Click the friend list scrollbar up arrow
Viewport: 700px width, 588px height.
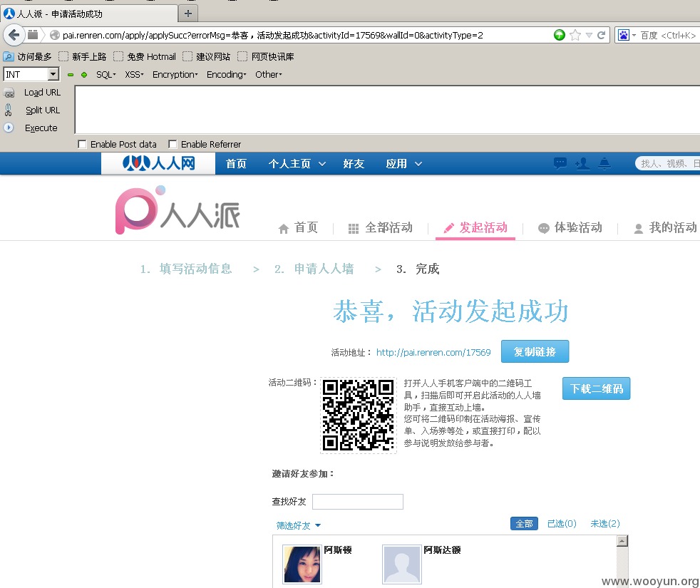tap(622, 541)
